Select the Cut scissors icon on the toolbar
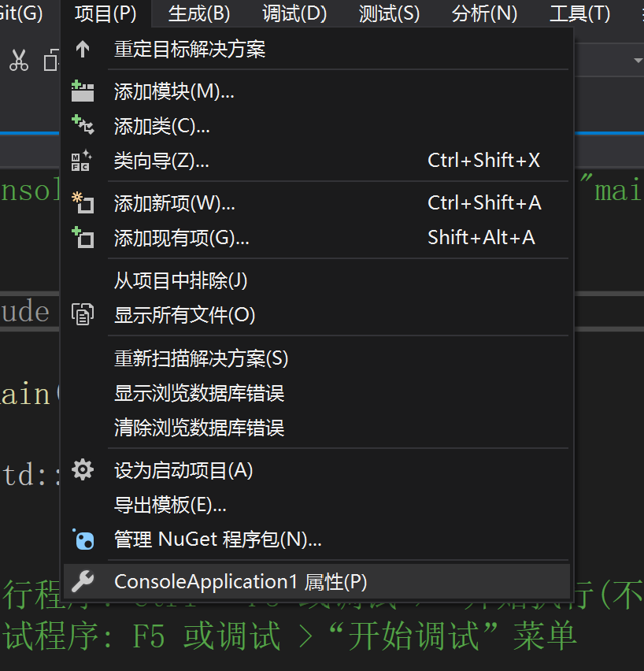Image resolution: width=644 pixels, height=671 pixels. [19, 60]
